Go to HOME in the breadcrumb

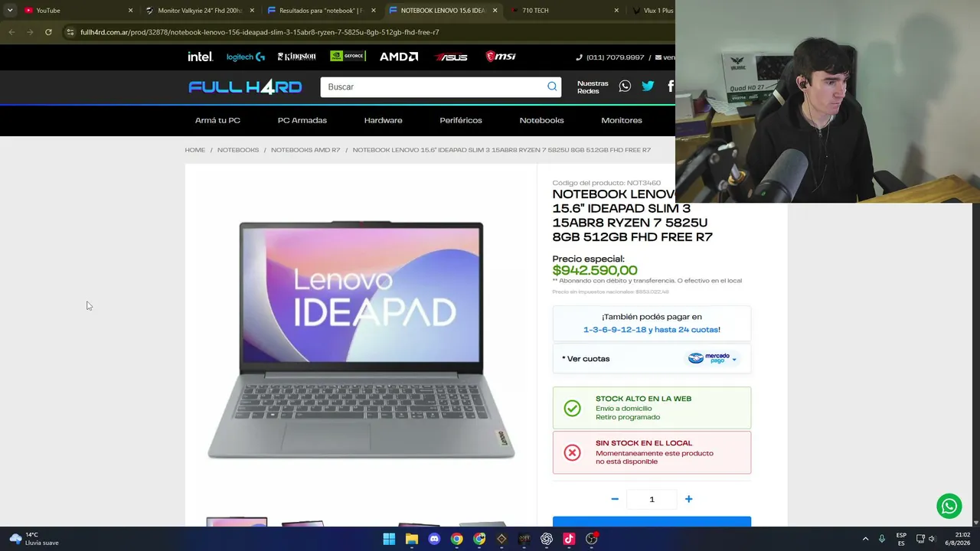tap(195, 150)
